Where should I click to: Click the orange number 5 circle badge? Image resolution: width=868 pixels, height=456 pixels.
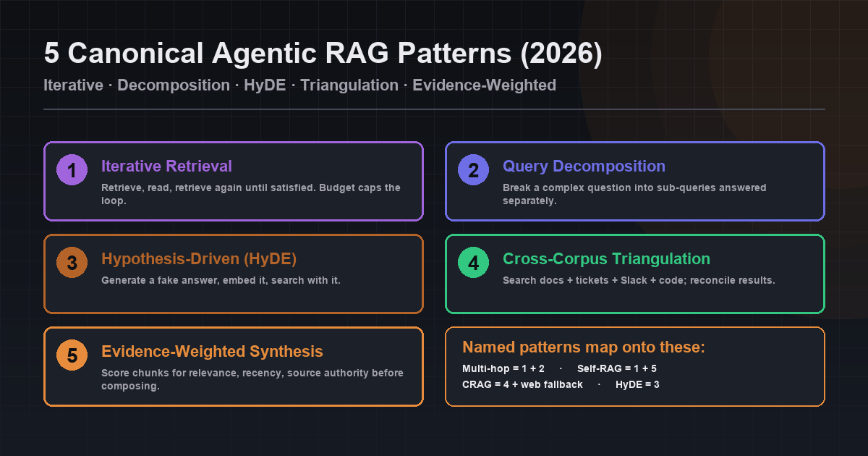[72, 355]
